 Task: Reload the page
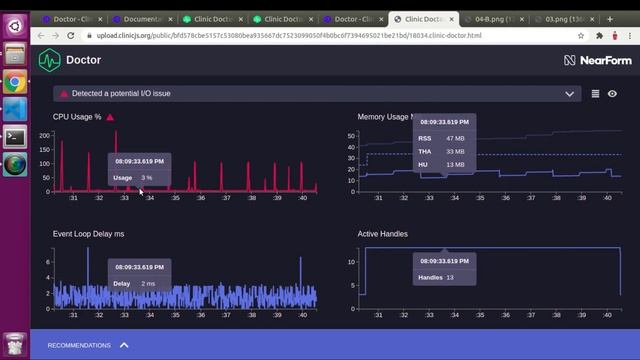tap(71, 36)
